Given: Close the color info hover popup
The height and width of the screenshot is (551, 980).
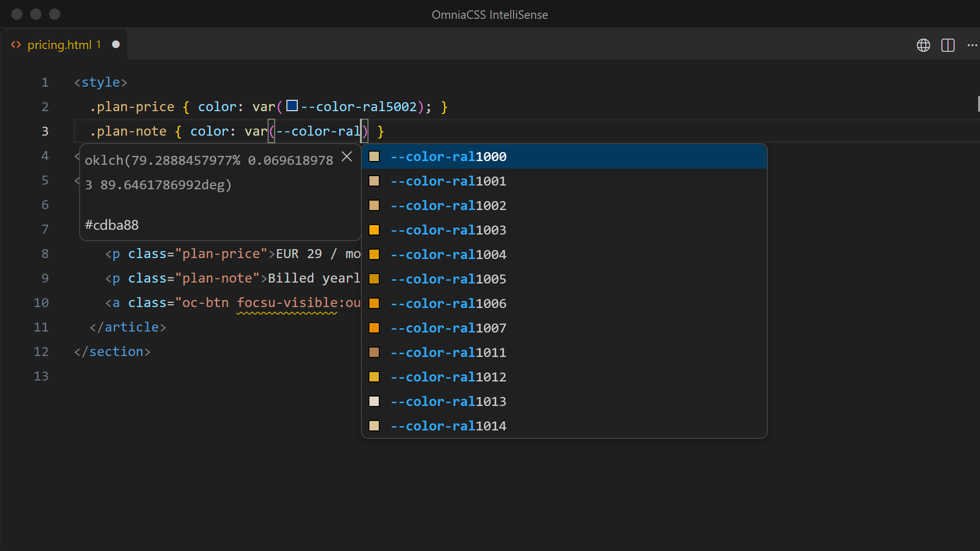Looking at the screenshot, I should pyautogui.click(x=347, y=156).
